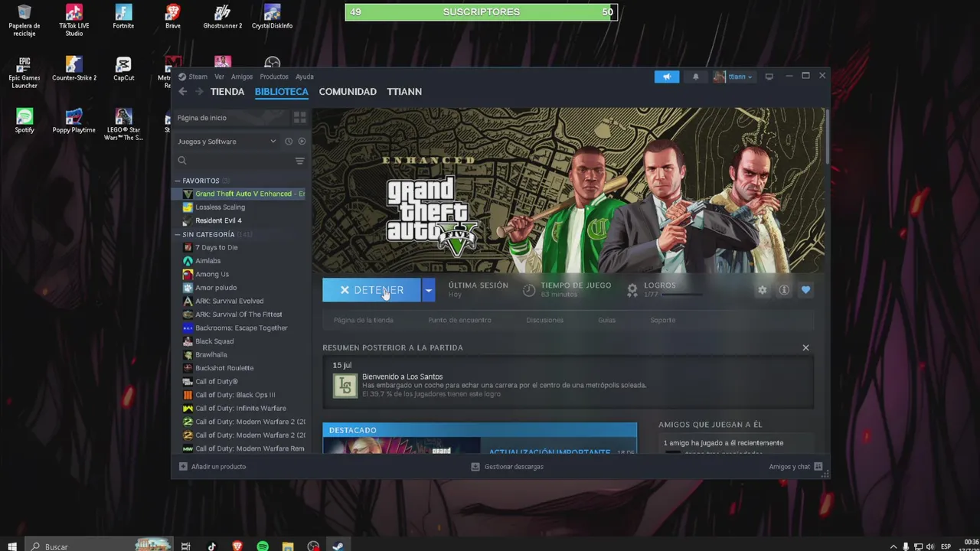Open the COMUNIDAD tab
Viewport: 980px width, 551px height.
pos(348,92)
